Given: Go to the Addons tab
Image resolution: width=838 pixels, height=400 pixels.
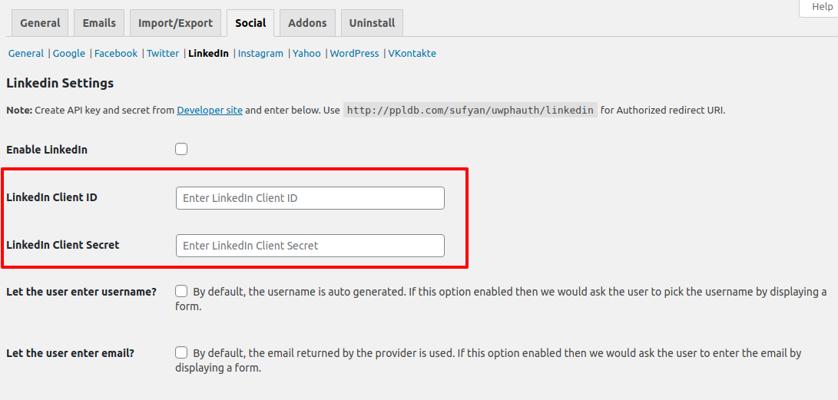Looking at the screenshot, I should point(307,23).
